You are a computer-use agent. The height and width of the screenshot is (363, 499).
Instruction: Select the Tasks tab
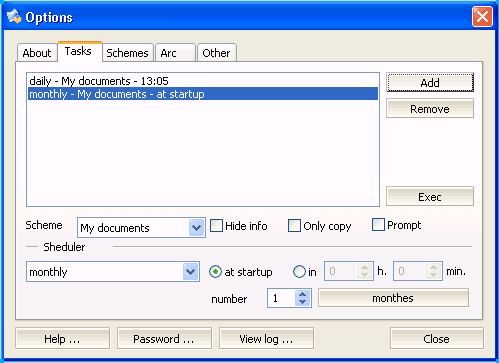(x=79, y=51)
